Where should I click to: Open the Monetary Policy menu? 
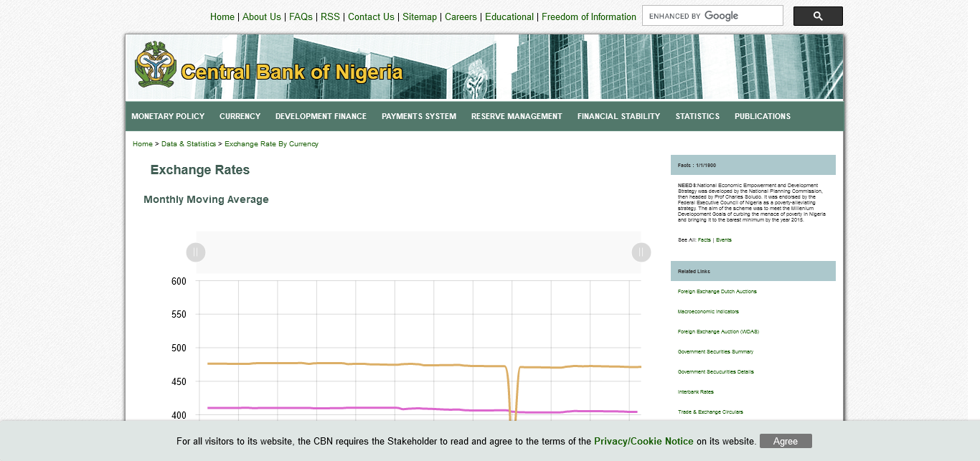coord(168,116)
